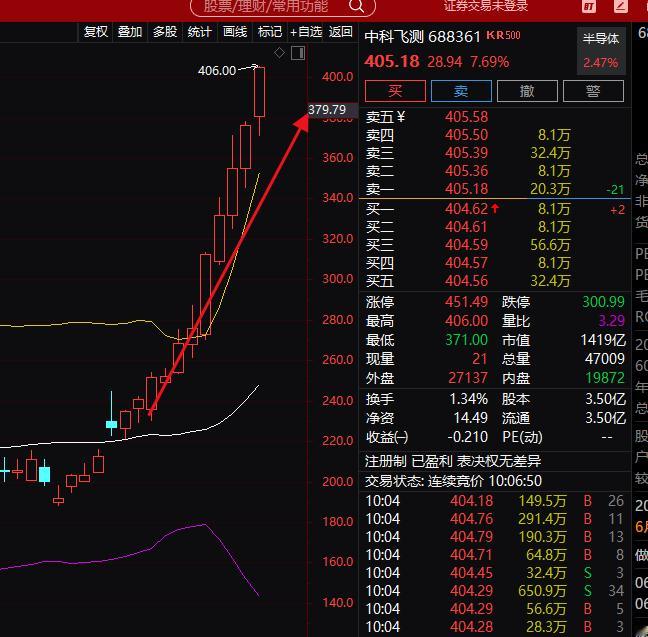648x637 pixels.
Task: Select the 买四 price 404.57
Action: 467,263
